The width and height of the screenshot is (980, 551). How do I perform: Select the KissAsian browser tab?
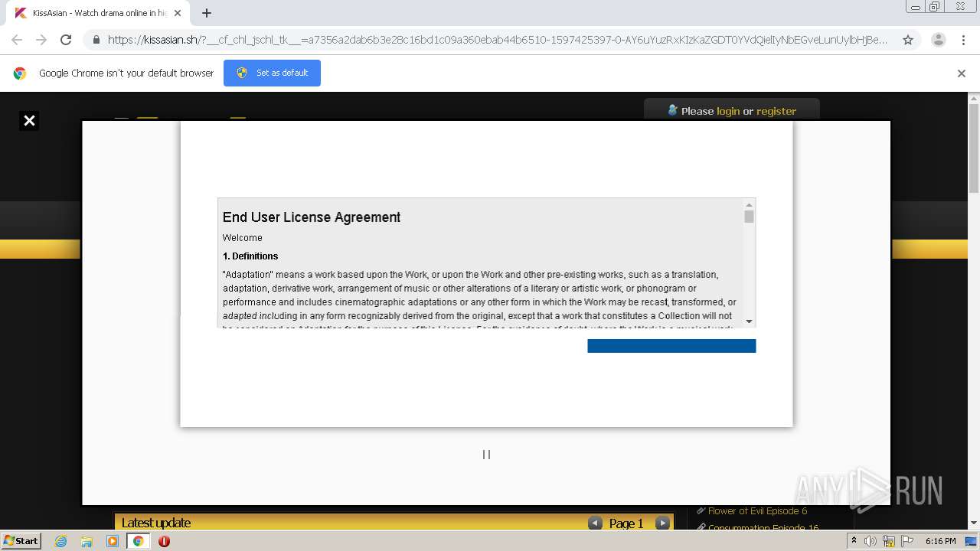(96, 13)
